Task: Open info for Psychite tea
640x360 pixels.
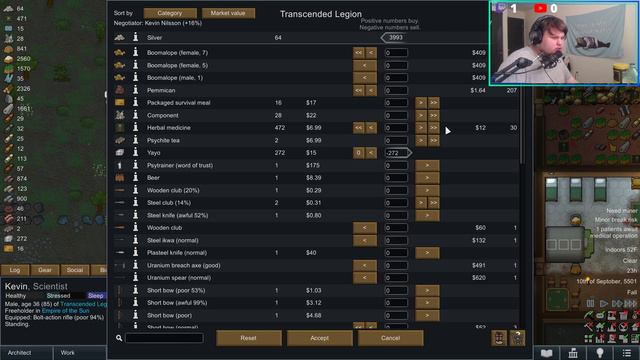Action: click(136, 140)
